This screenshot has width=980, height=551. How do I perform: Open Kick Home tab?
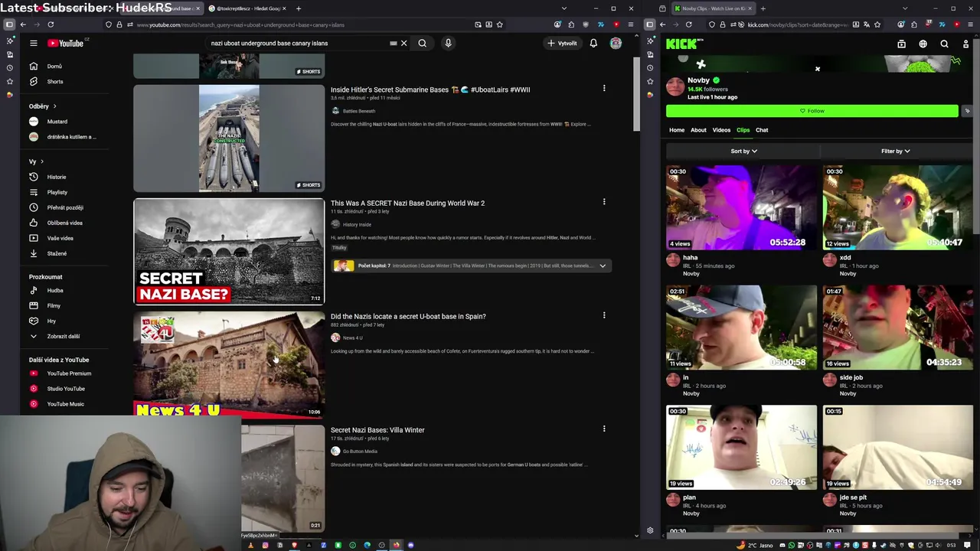pos(677,130)
